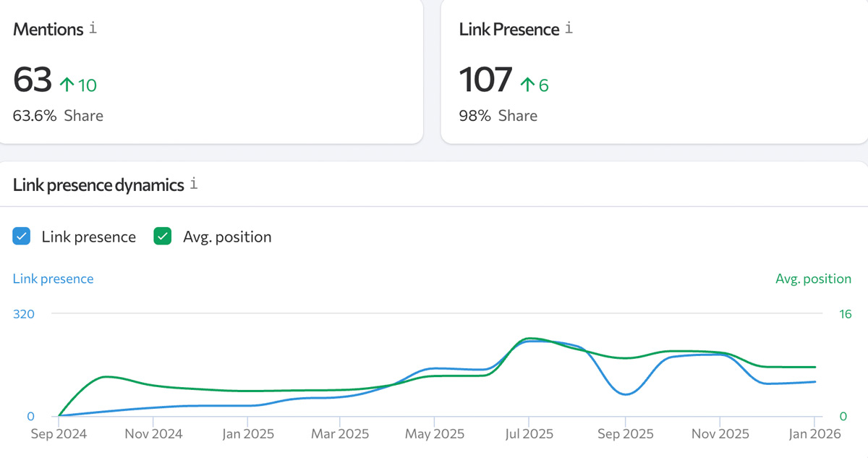Click the info icon next to Link Presence
Image resolution: width=868 pixels, height=458 pixels.
[x=569, y=29]
